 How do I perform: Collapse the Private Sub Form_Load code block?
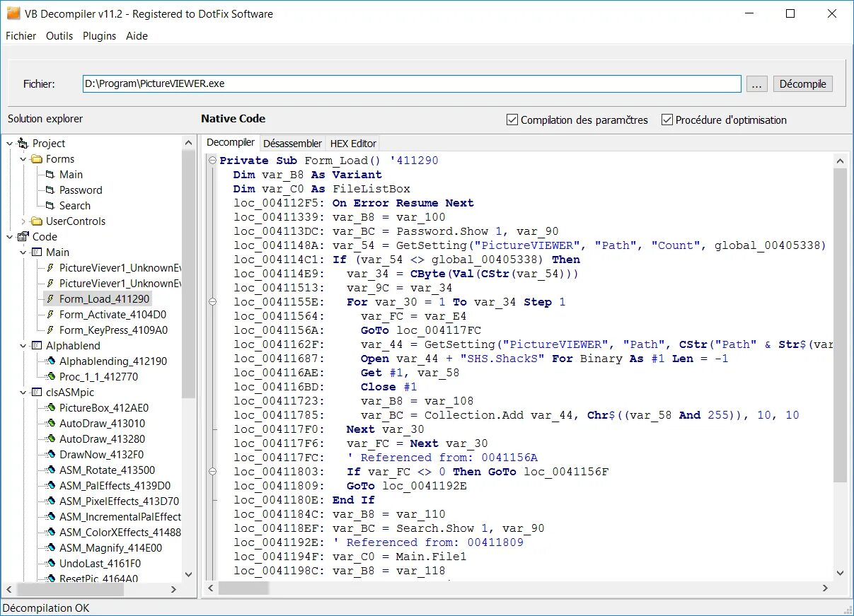click(x=212, y=161)
